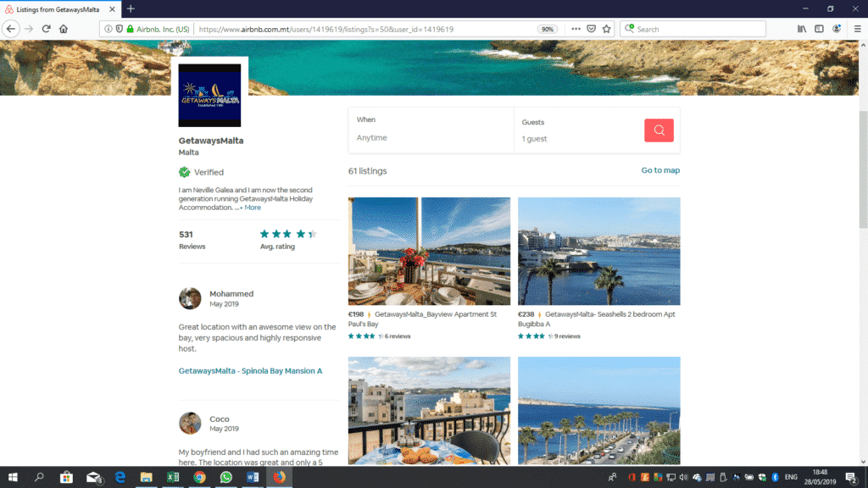Open the taskbar clock and calendar
This screenshot has height=488, width=868.
pyautogui.click(x=820, y=477)
